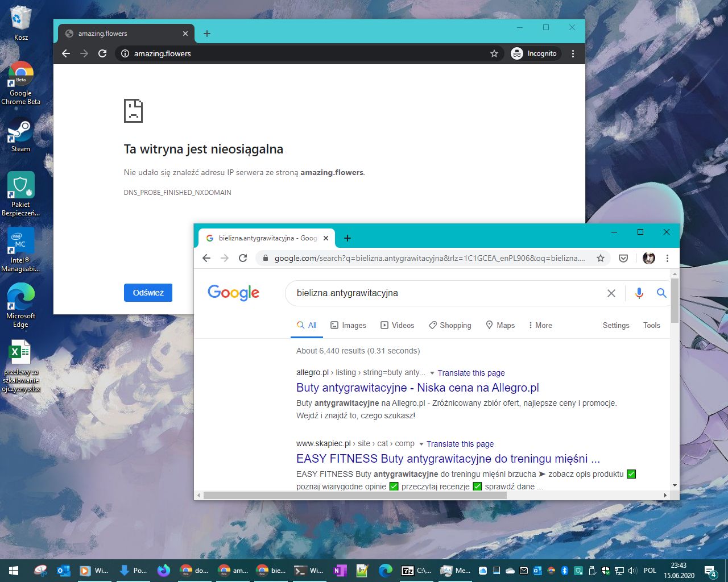Click the Bluetooth tray icon
Screen dimensions: 728x582
tap(565, 571)
